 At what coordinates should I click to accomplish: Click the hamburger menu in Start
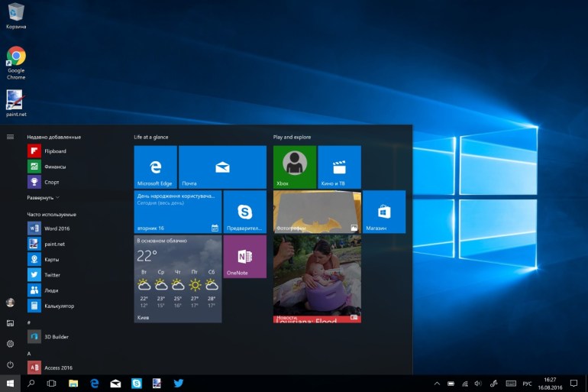point(10,137)
